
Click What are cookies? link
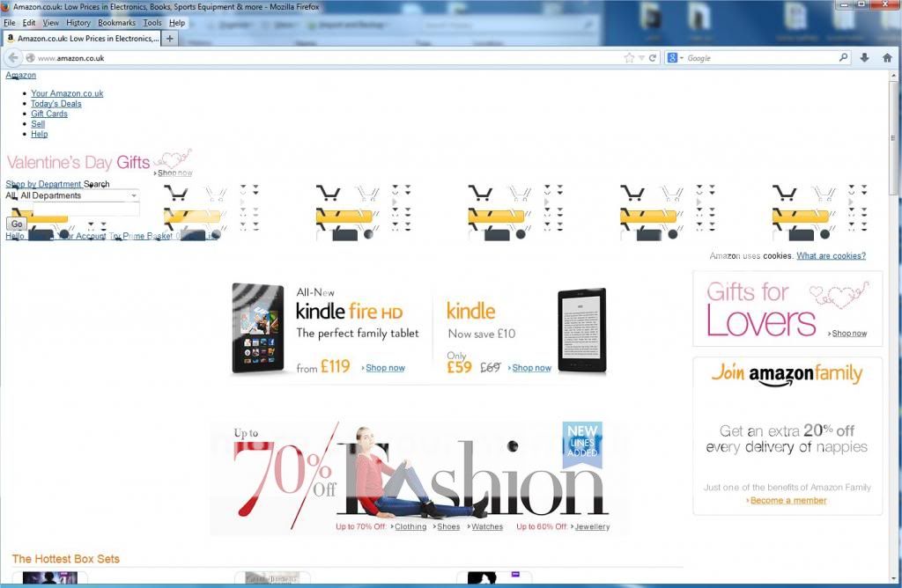(831, 256)
